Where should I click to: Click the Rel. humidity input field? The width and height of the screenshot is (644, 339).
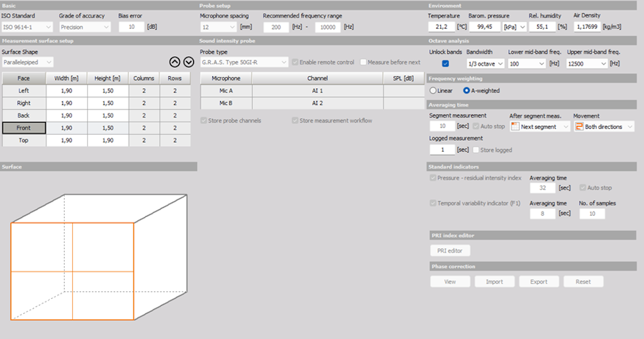point(541,26)
